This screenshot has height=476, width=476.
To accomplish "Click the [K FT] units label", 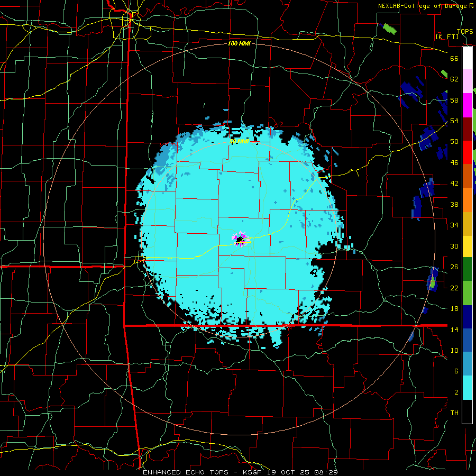I will point(447,36).
